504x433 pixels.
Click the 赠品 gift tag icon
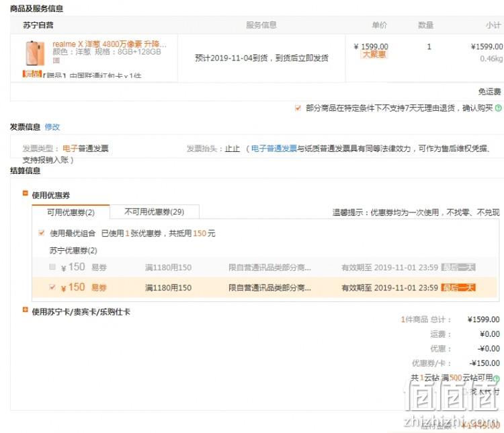tap(32, 74)
